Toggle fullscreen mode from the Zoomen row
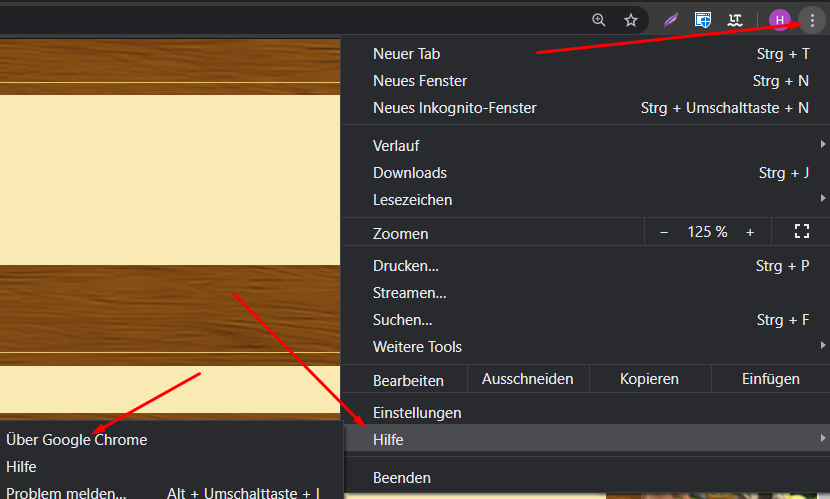Viewport: 830px width, 499px height. (801, 232)
